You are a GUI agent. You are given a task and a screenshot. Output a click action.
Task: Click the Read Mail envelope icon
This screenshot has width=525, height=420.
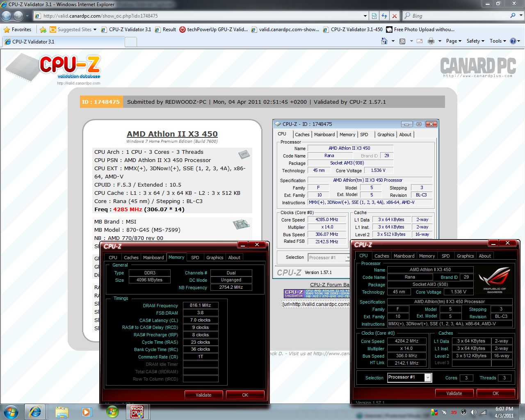click(x=420, y=41)
